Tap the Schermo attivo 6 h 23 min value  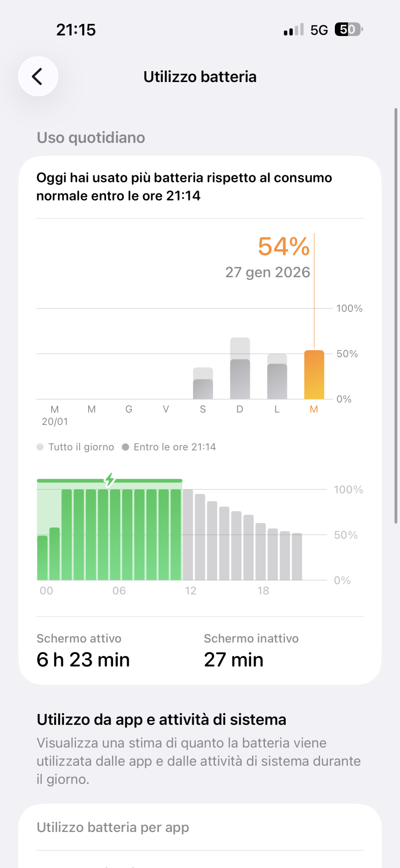point(83,660)
